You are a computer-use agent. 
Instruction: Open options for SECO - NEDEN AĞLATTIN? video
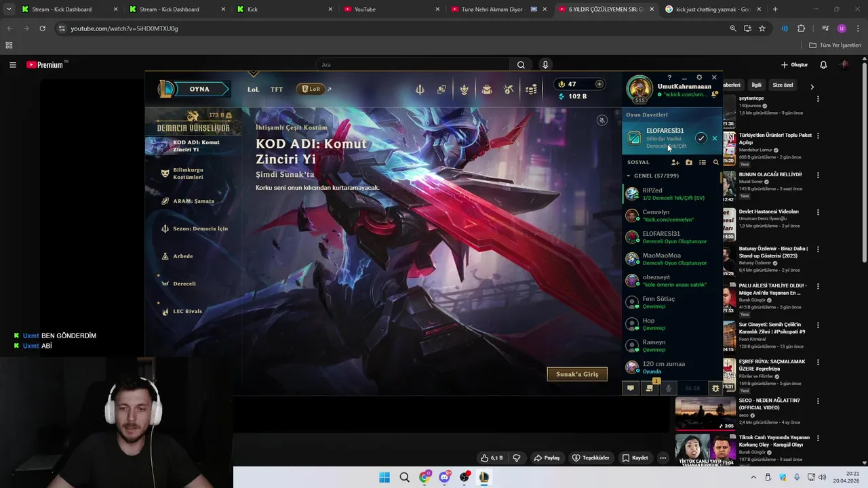click(x=818, y=401)
